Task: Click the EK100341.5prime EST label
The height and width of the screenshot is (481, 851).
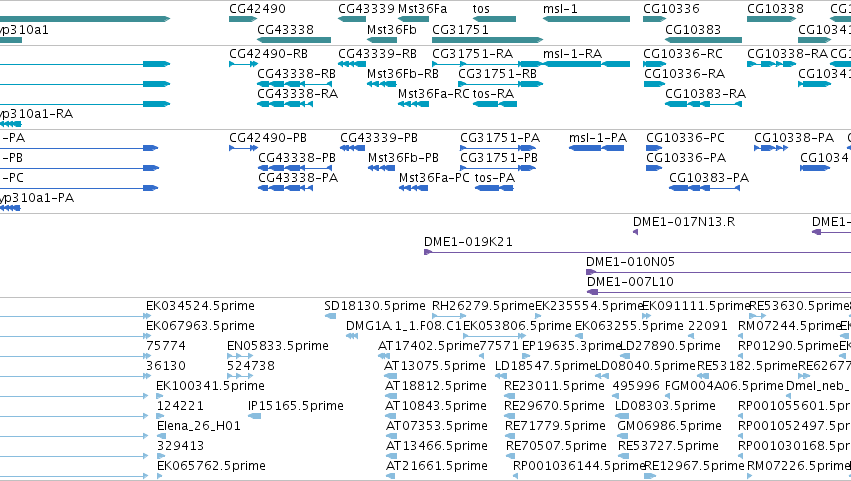Action: (210, 387)
